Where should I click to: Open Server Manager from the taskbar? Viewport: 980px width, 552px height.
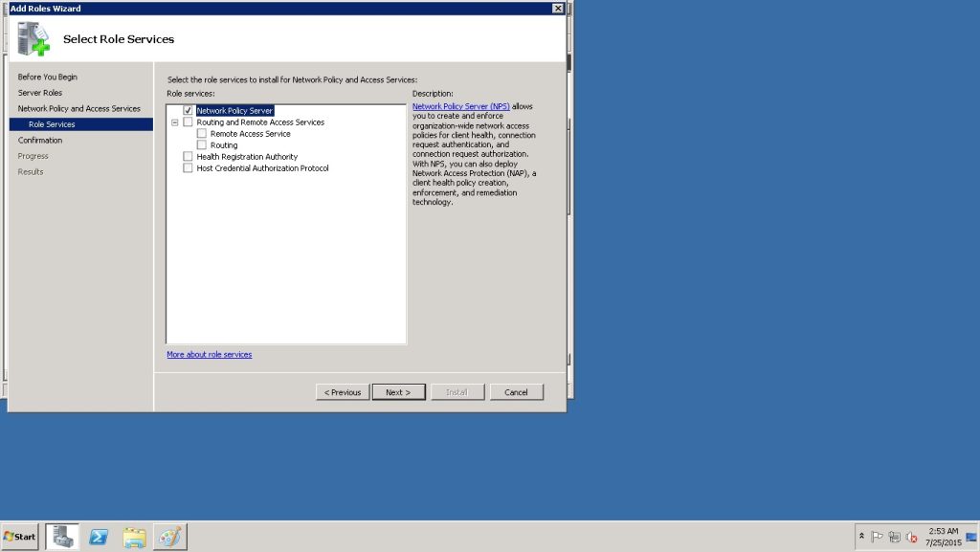tap(62, 537)
